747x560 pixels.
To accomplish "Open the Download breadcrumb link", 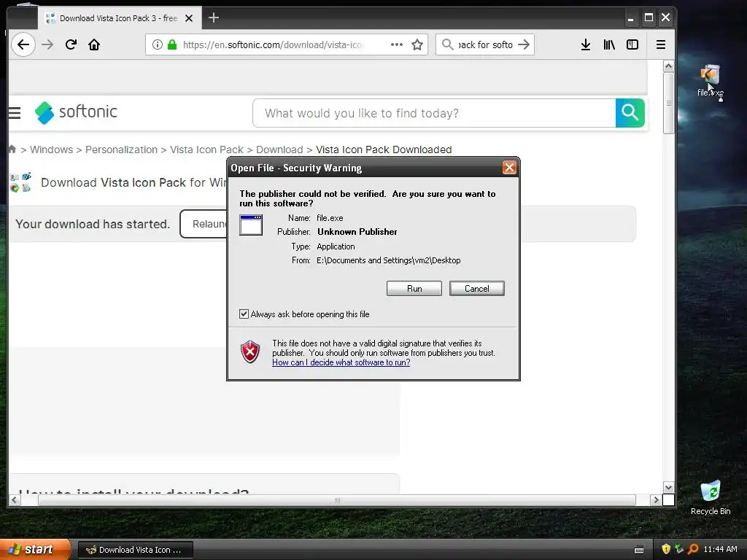I will 279,149.
